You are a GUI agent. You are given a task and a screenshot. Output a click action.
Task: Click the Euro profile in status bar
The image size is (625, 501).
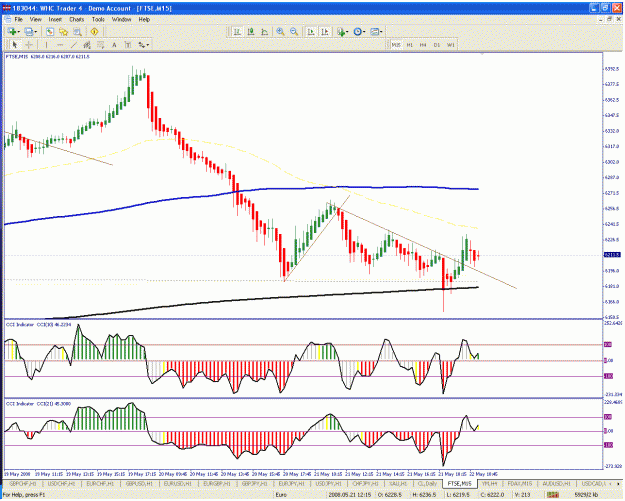click(x=281, y=495)
